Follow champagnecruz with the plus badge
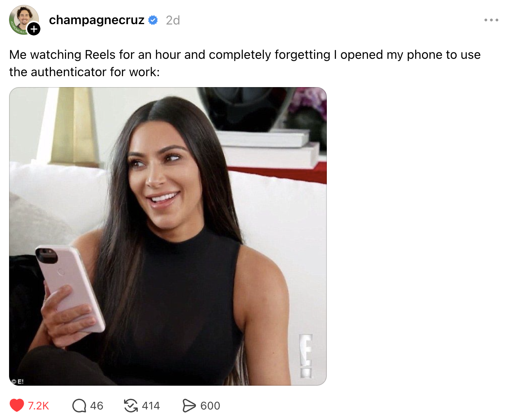The image size is (508, 420). point(34,29)
